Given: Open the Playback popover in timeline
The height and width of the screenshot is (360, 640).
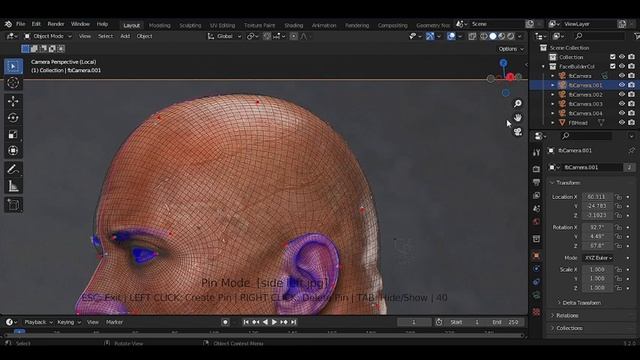Looking at the screenshot, I should [x=38, y=322].
